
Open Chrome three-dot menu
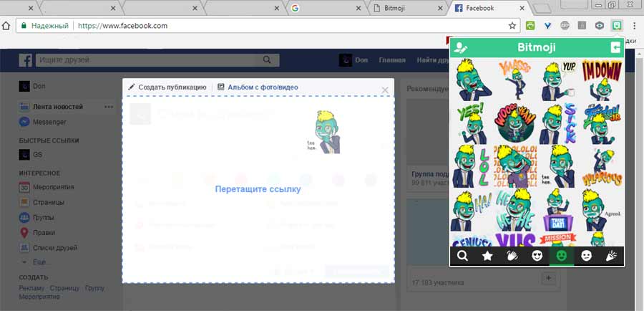pos(634,26)
